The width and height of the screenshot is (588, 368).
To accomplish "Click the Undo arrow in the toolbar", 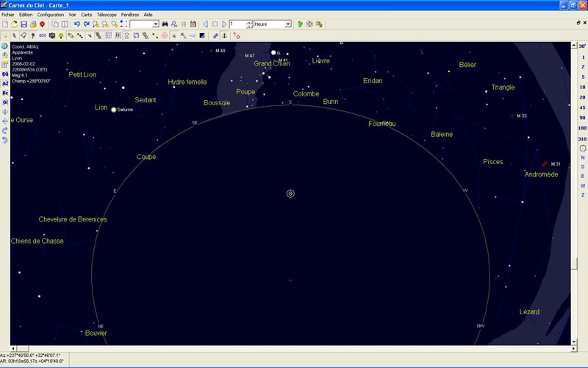I will point(77,24).
